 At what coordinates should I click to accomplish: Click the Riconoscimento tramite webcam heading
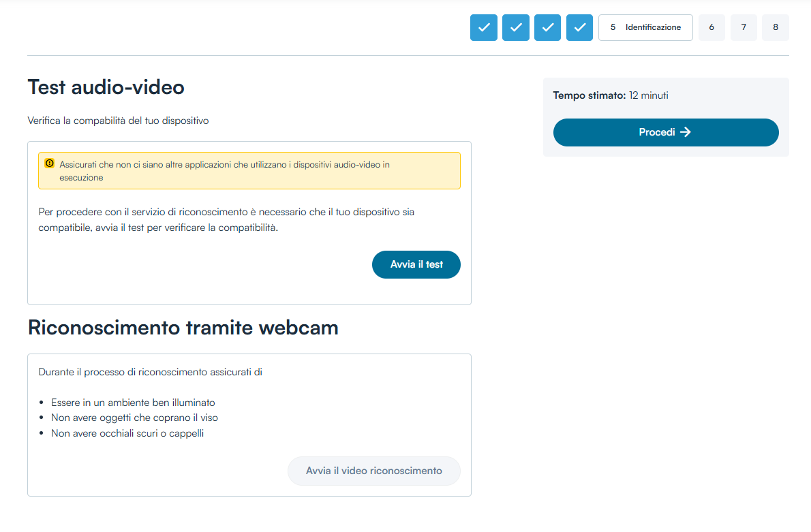[x=183, y=328]
